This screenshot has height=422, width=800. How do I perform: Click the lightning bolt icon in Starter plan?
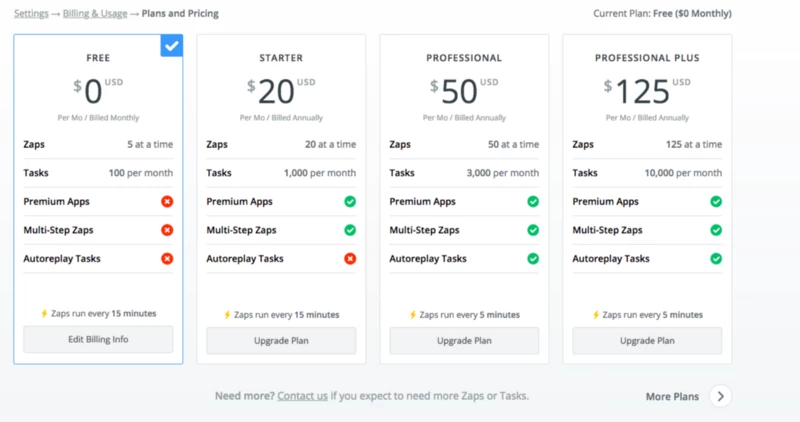point(227,314)
